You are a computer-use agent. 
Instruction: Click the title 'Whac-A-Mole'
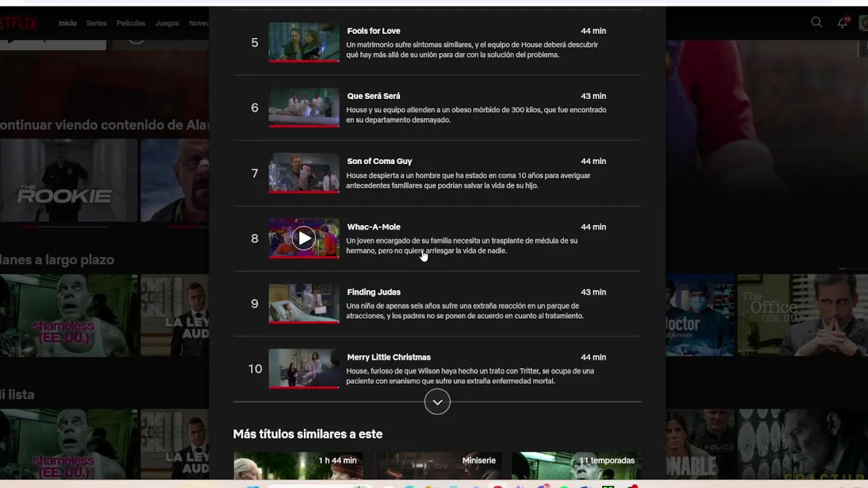click(374, 227)
